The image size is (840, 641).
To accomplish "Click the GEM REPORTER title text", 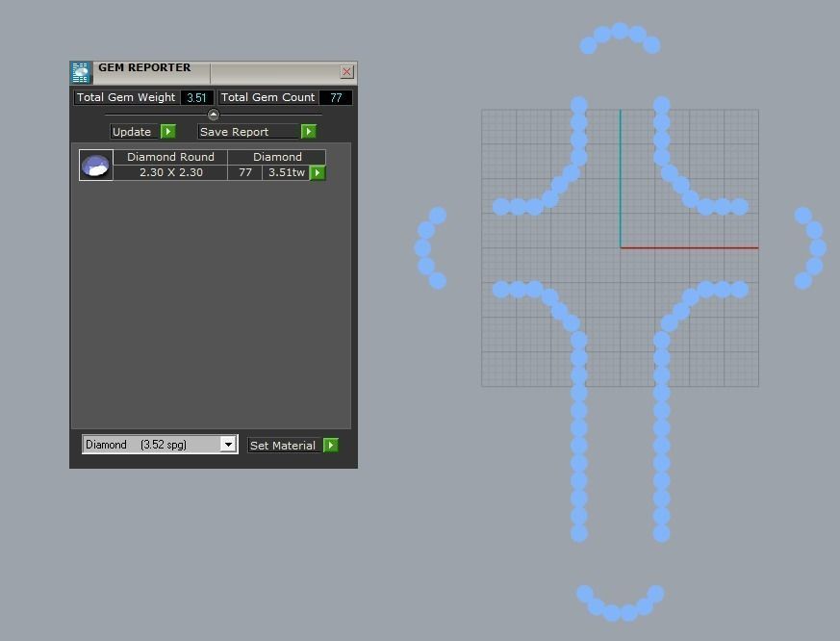I will click(144, 67).
